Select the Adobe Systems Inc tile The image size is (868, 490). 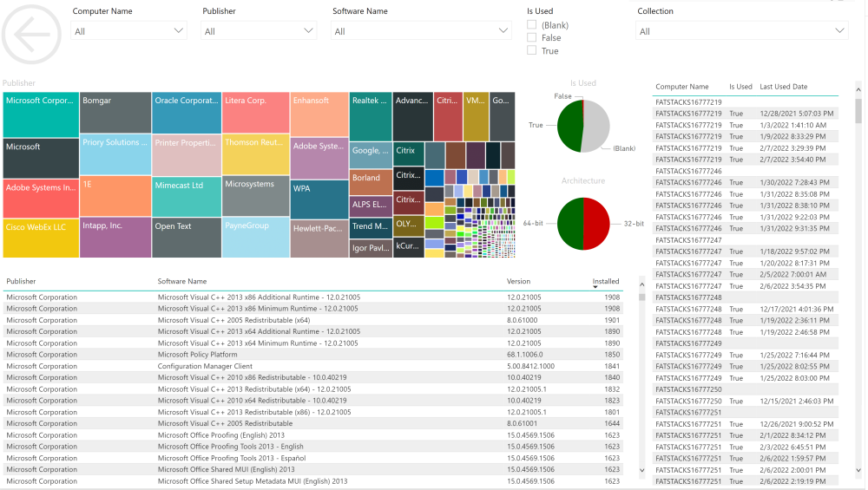point(41,198)
